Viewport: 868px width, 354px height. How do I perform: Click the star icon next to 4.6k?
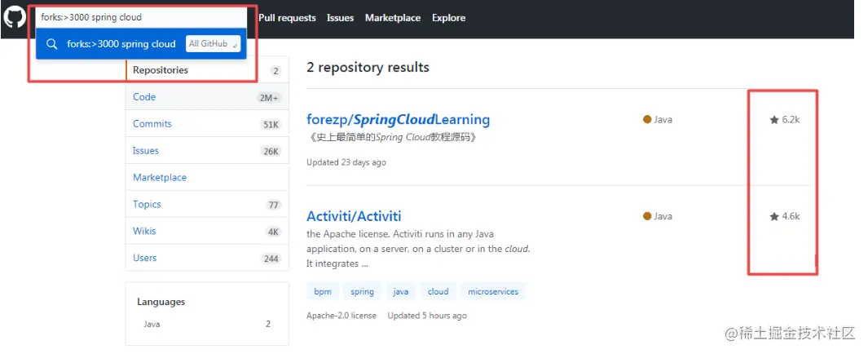coord(774,217)
